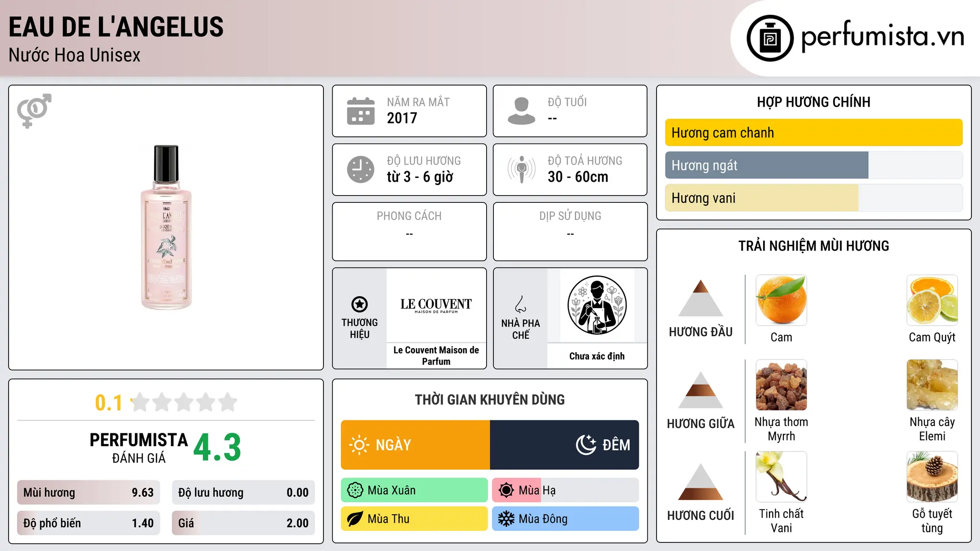Select the Nhựa cây Elemi note image
Screen dimensions: 980x551
point(932,385)
